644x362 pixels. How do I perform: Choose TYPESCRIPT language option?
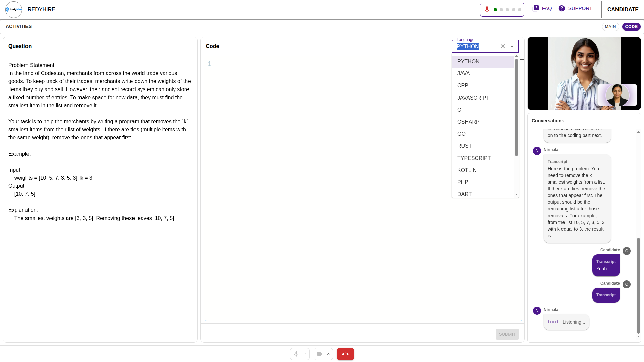coord(483,158)
